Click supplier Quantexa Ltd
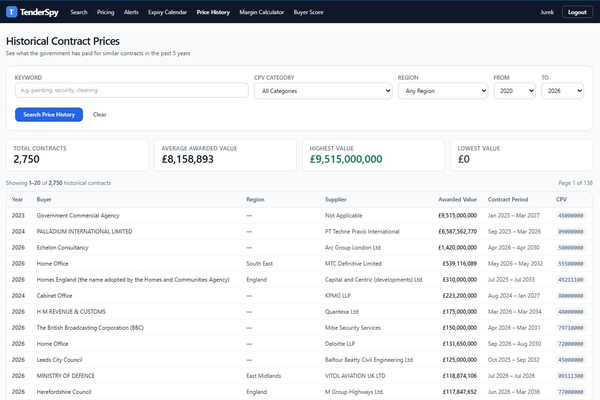Image resolution: width=600 pixels, height=400 pixels. 341,312
